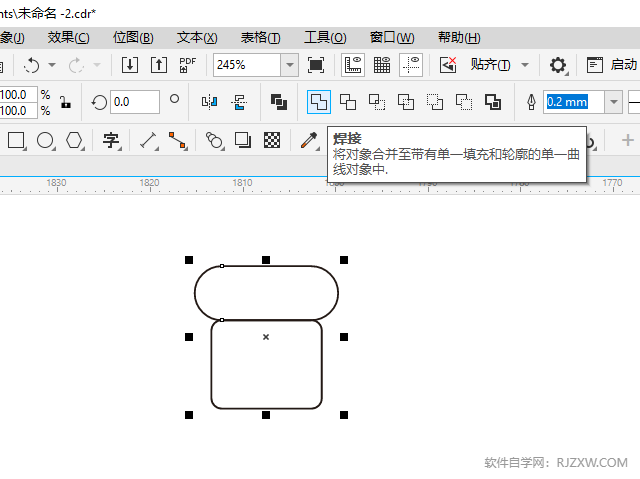Screen dimensions: 640x479
Task: Click the Back minus front button
Action: (x=464, y=102)
